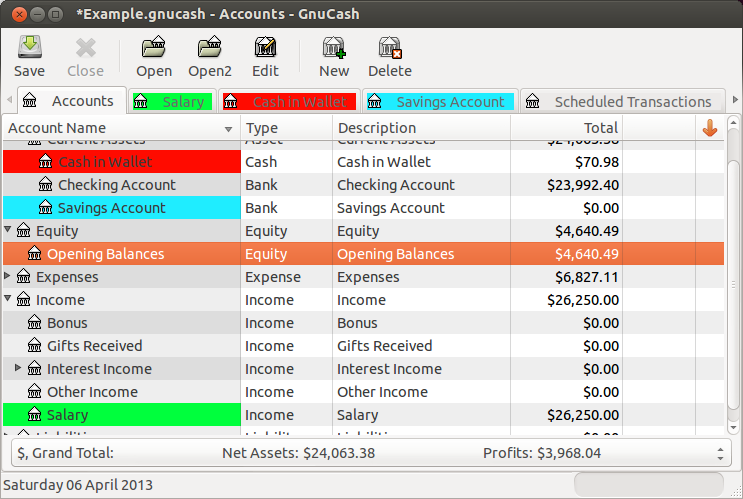Click the greyed-out Close toolbar icon
743x499 pixels.
pyautogui.click(x=86, y=48)
